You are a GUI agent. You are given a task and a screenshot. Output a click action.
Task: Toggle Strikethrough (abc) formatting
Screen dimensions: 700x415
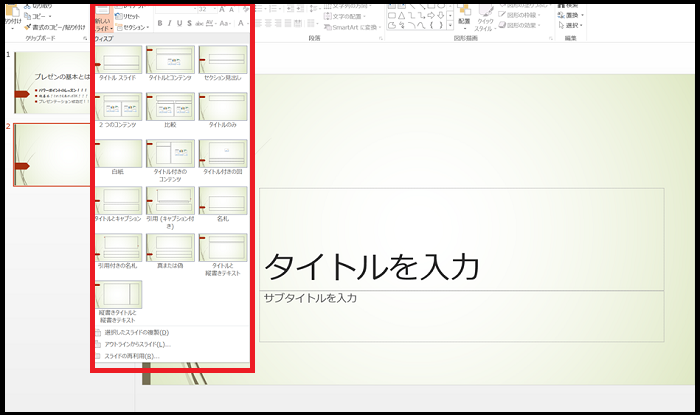pyautogui.click(x=199, y=23)
